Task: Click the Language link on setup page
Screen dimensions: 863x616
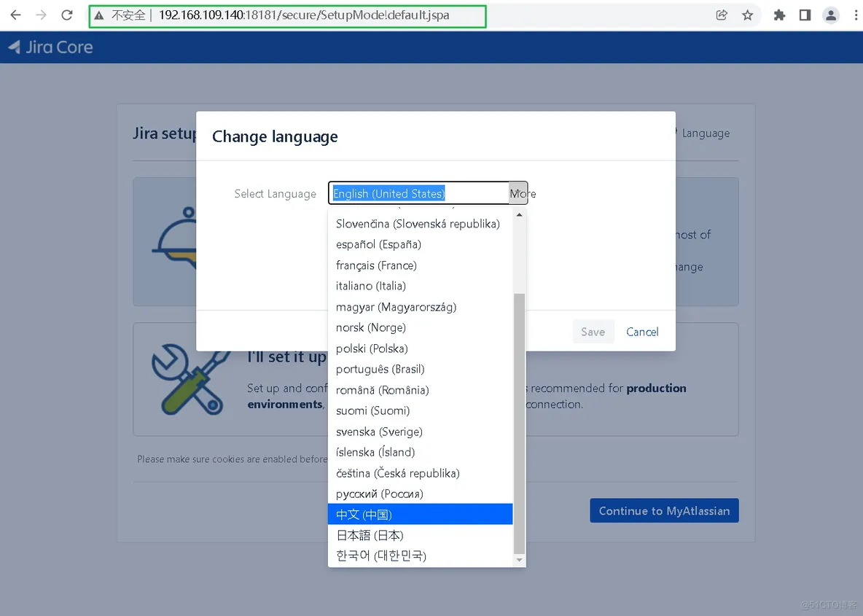Action: click(706, 133)
